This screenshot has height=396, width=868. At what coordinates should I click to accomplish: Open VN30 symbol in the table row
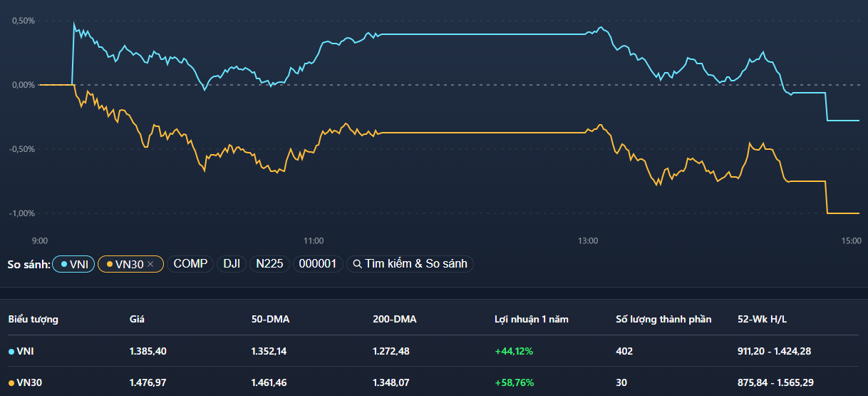[29, 383]
